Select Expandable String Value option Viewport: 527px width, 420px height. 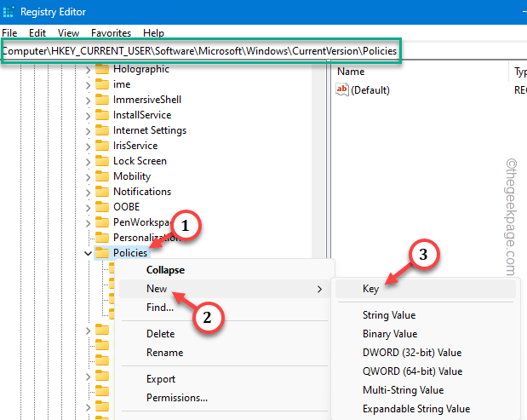[425, 409]
